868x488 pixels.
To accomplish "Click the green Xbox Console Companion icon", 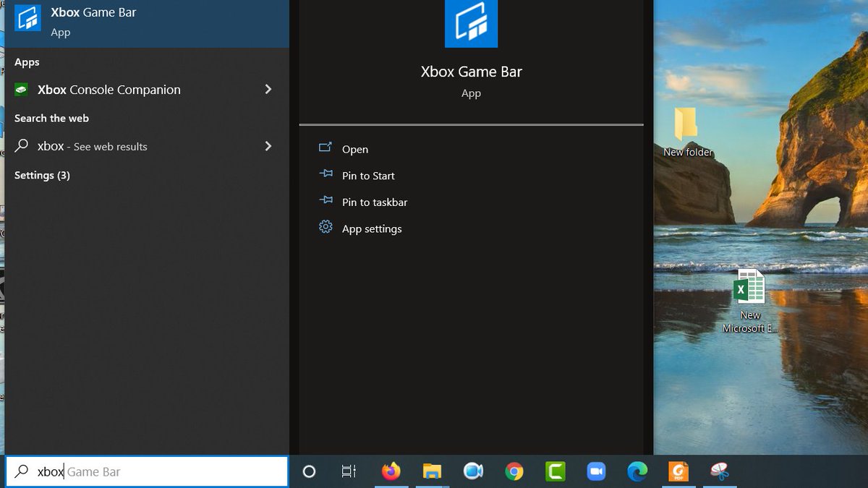I will tap(22, 90).
